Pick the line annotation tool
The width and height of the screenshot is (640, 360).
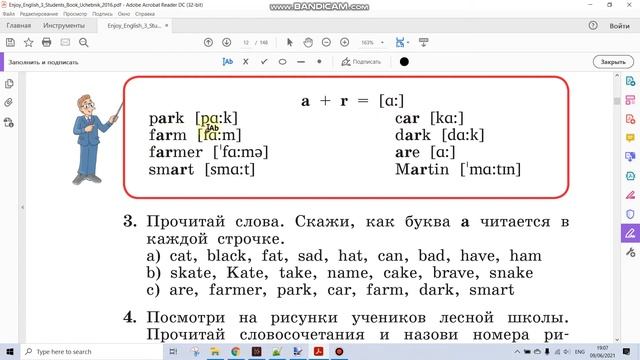[x=301, y=62]
